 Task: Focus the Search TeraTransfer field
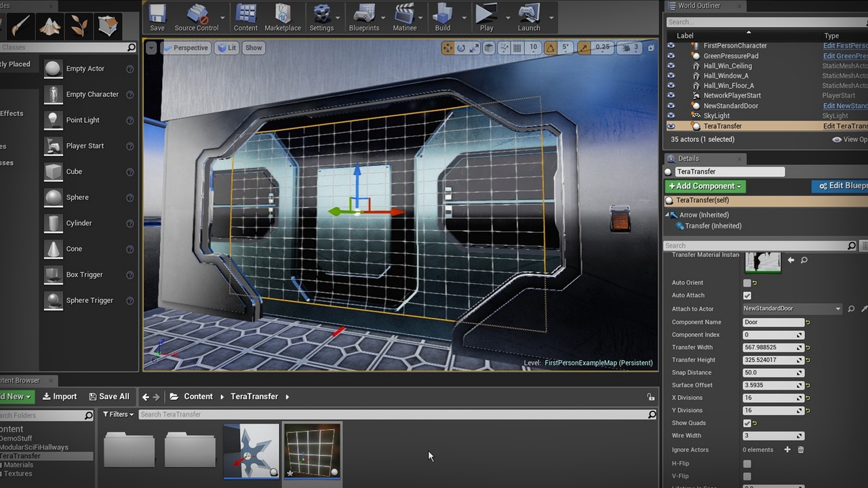tap(397, 414)
